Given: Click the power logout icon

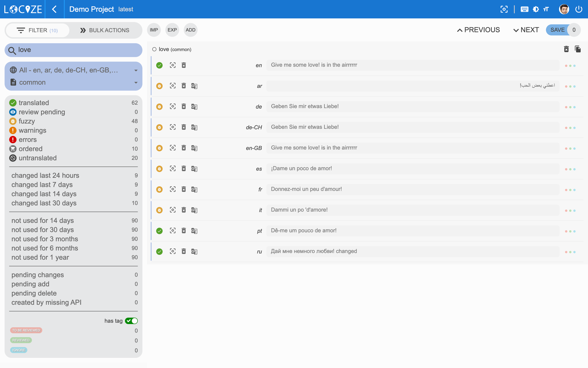Looking at the screenshot, I should click(579, 9).
